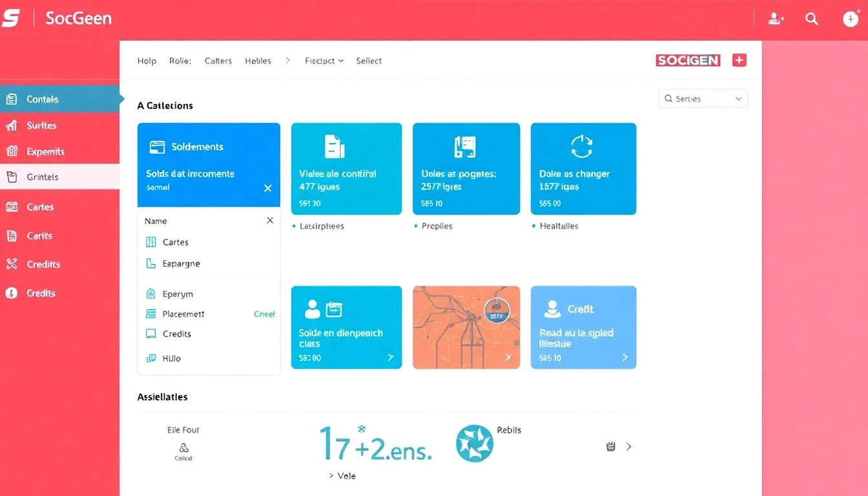This screenshot has height=496, width=868.
Task: Click the Cartes icon in Name list
Action: pyautogui.click(x=151, y=242)
